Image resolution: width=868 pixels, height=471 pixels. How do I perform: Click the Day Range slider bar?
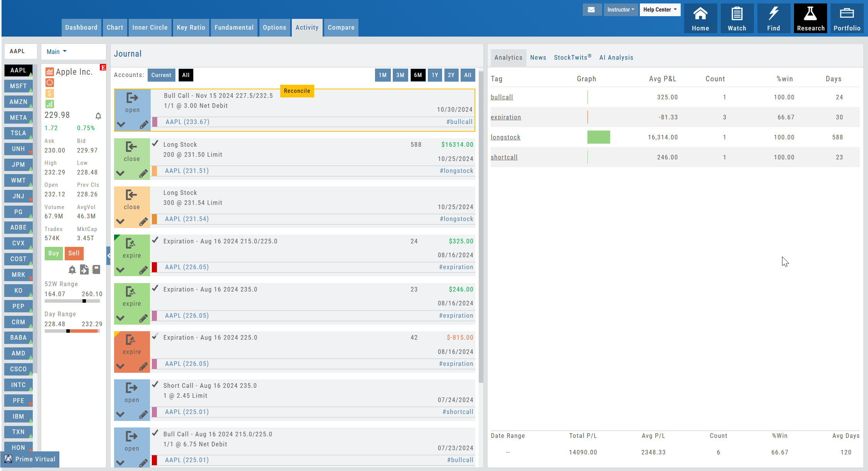[72, 331]
